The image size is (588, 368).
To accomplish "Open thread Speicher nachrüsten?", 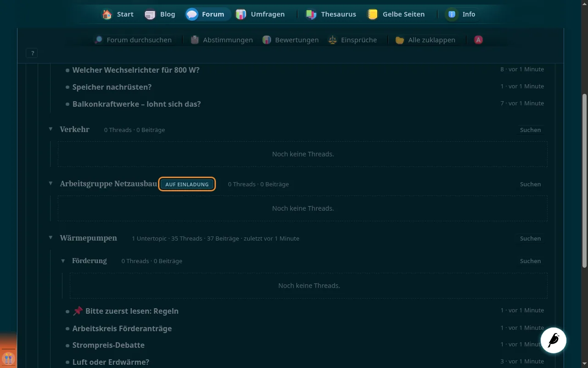I will click(x=112, y=87).
